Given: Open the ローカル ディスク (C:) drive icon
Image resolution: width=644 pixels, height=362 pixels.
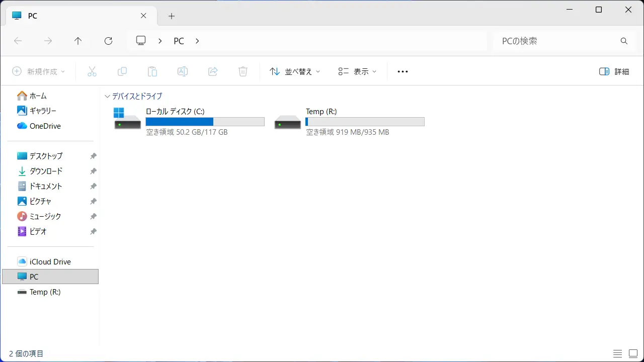Looking at the screenshot, I should tap(127, 118).
